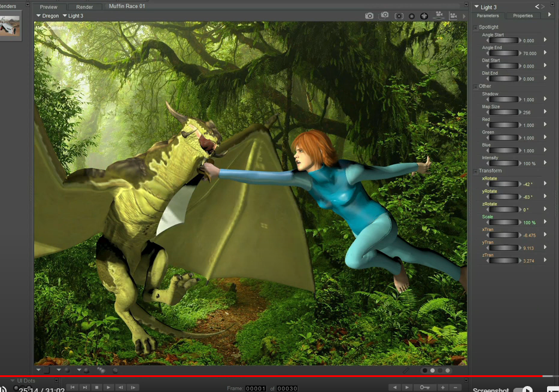The image size is (559, 392).
Task: Click the Render camera icon in viewport toolbar
Action: pos(369,16)
